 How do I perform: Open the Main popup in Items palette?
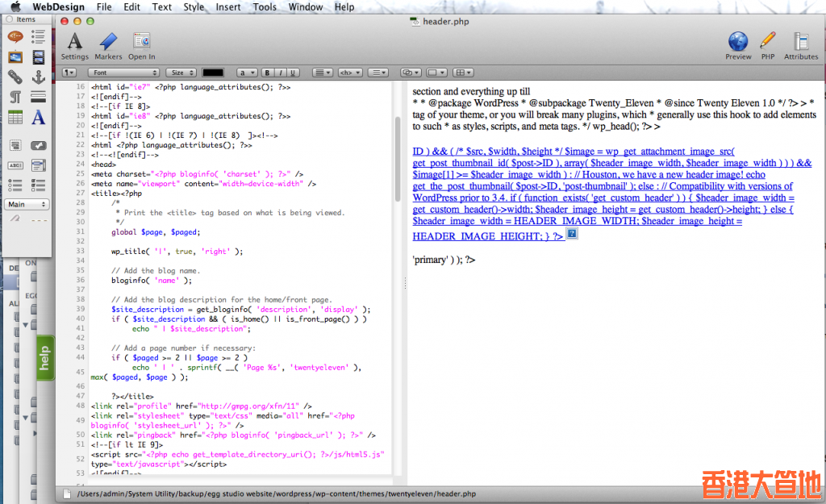point(27,204)
